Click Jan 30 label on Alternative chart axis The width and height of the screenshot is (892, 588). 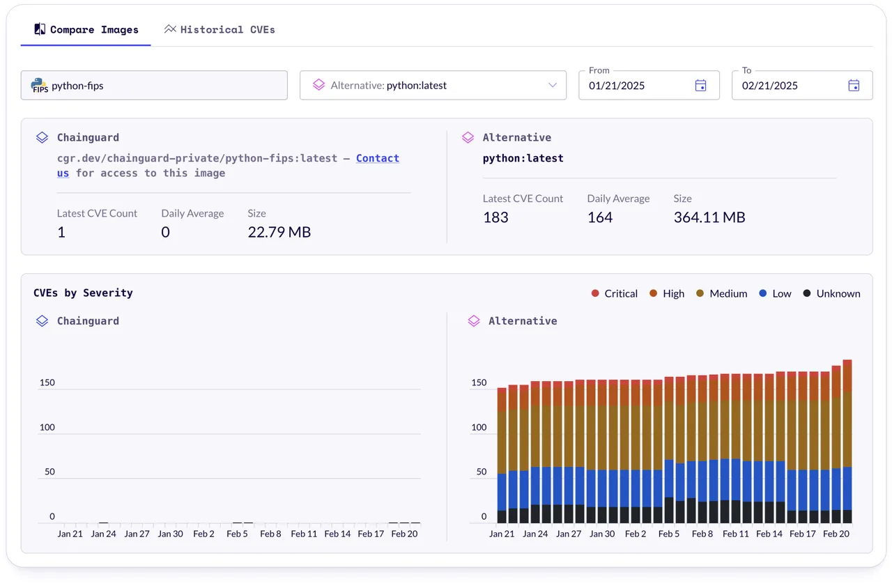coord(602,534)
